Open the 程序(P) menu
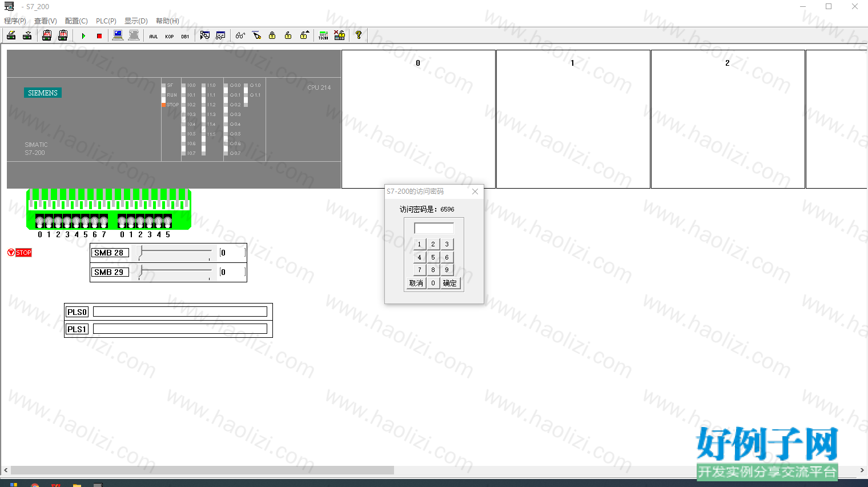 pos(15,21)
